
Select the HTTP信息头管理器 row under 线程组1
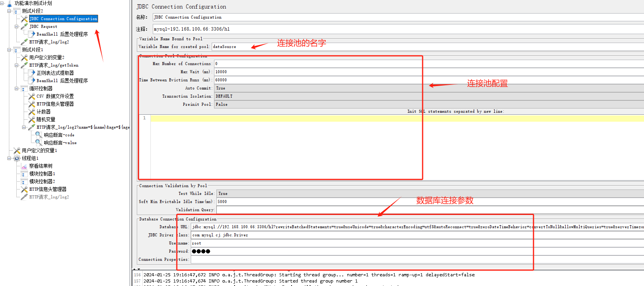point(48,189)
